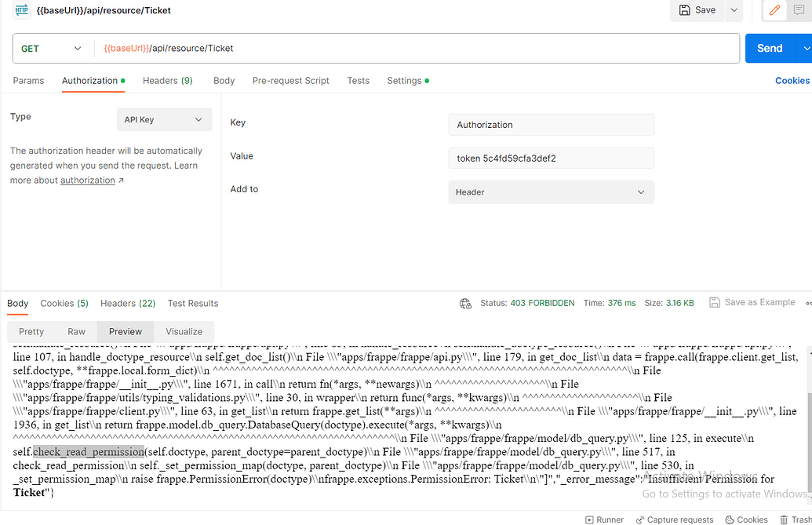Open Cookies manager in the status bar
Image resolution: width=812 pixels, height=525 pixels.
click(x=746, y=520)
